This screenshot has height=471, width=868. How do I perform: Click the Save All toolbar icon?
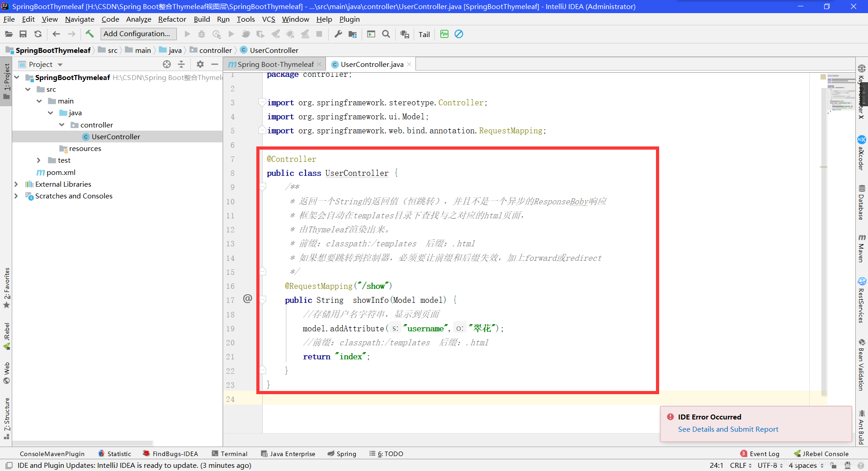point(23,34)
